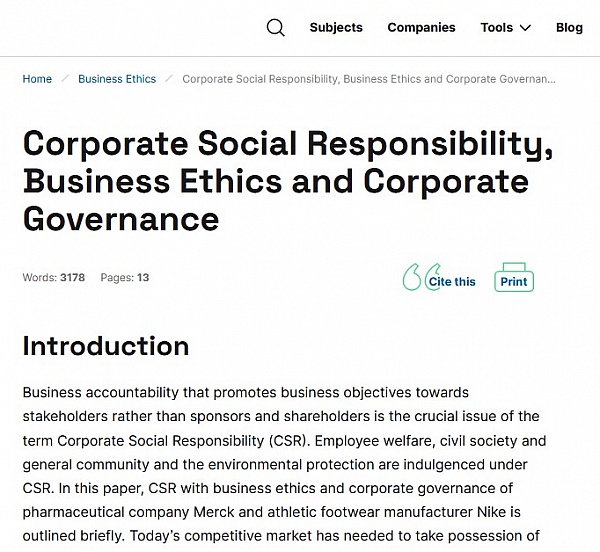Expand the Tools chevron arrow
600x552 pixels.
pos(525,28)
